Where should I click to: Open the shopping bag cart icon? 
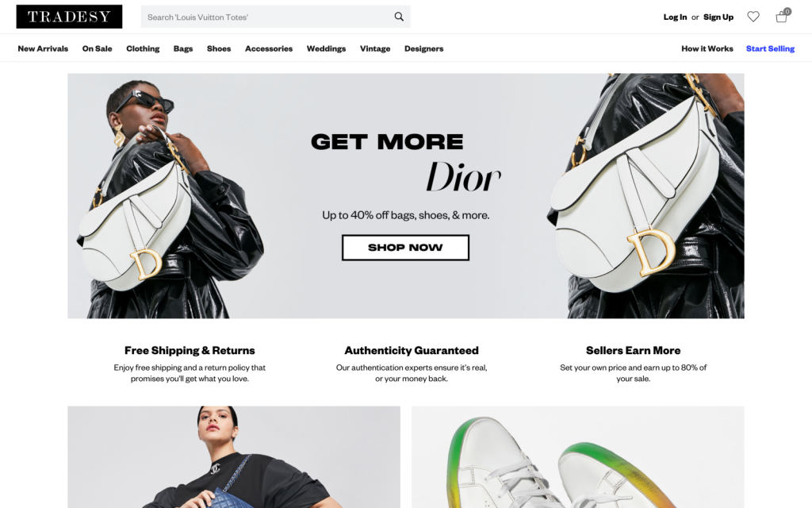click(782, 16)
